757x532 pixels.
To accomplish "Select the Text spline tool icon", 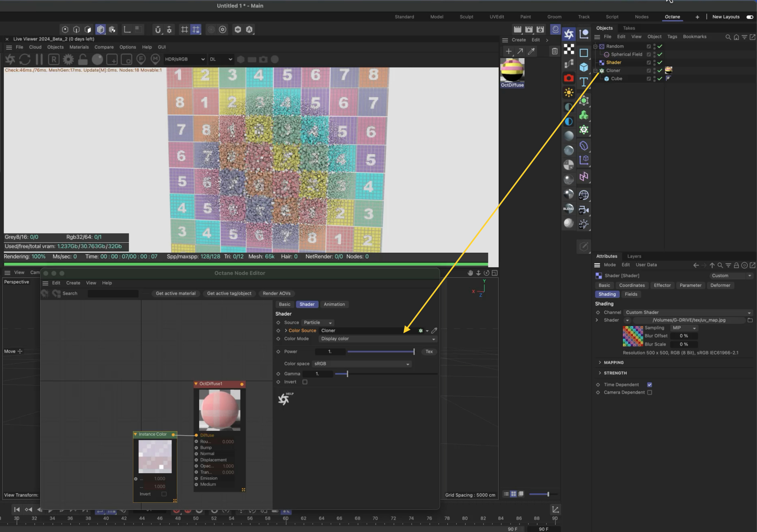I will [x=584, y=82].
